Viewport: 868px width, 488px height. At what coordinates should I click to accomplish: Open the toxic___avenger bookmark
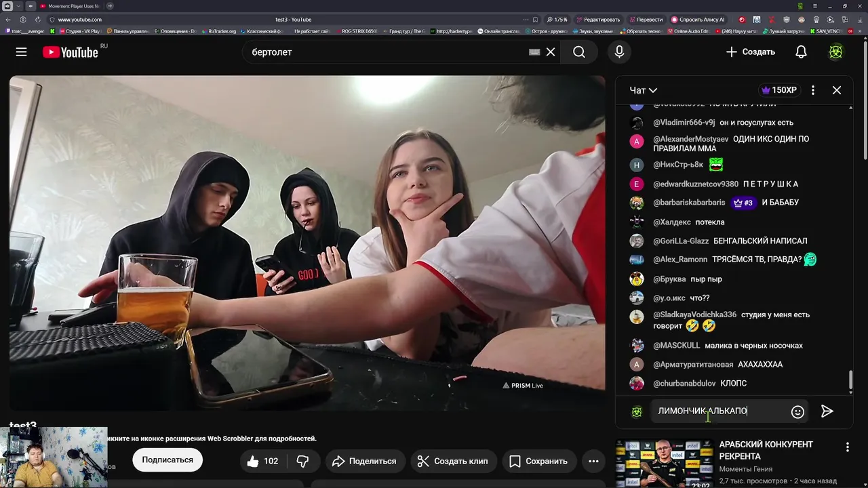[x=25, y=31]
